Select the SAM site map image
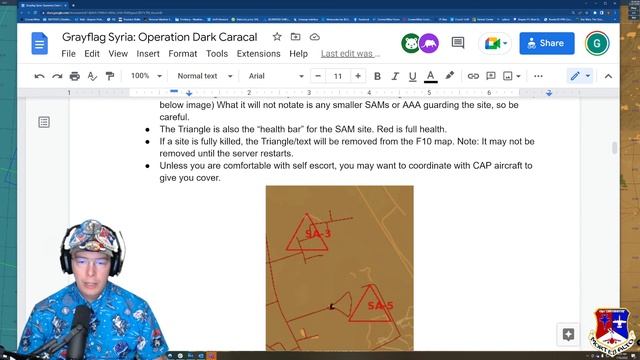Viewport: 640px width, 360px height. pos(340,268)
